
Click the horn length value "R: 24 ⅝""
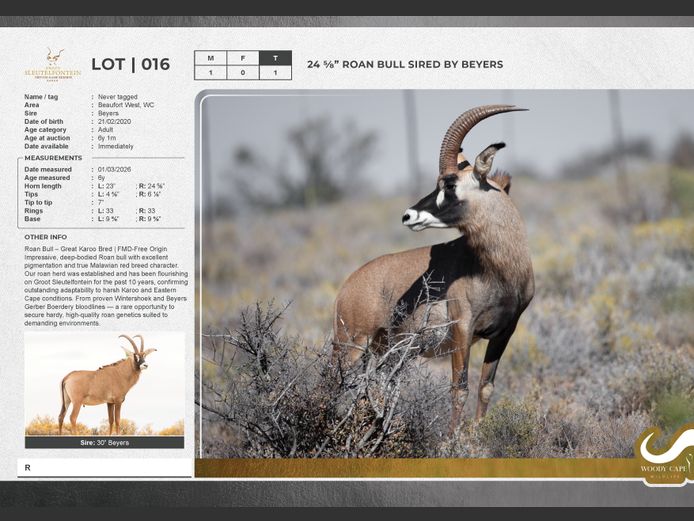(x=152, y=186)
